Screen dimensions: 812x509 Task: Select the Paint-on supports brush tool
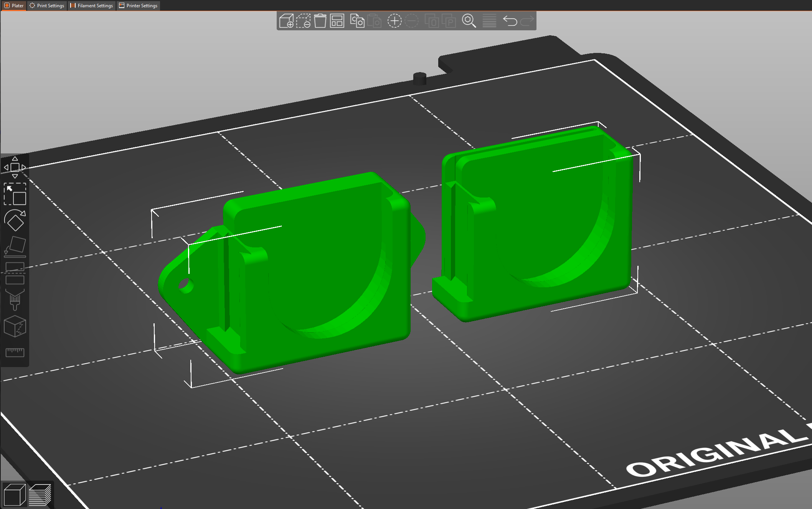15,300
